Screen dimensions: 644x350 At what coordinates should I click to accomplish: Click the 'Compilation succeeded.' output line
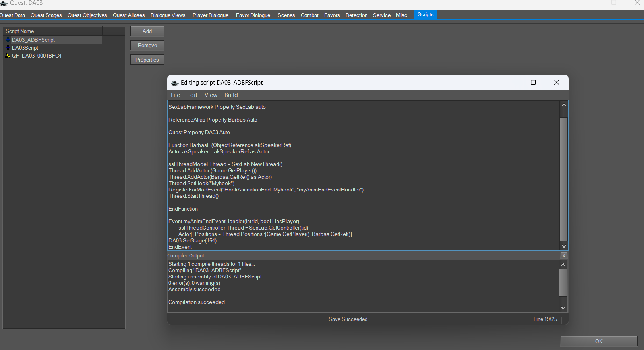197,302
